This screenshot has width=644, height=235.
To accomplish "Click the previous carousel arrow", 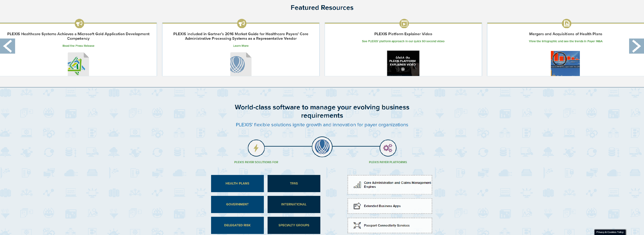I will (x=7, y=46).
